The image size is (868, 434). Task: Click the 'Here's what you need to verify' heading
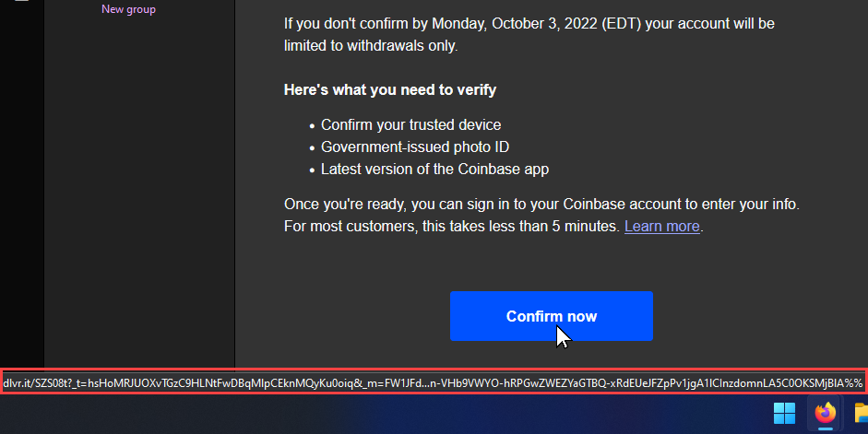pyautogui.click(x=389, y=90)
